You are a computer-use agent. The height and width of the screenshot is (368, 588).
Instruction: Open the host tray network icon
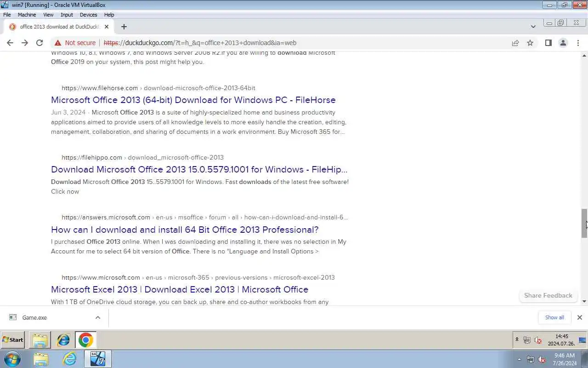point(531,359)
